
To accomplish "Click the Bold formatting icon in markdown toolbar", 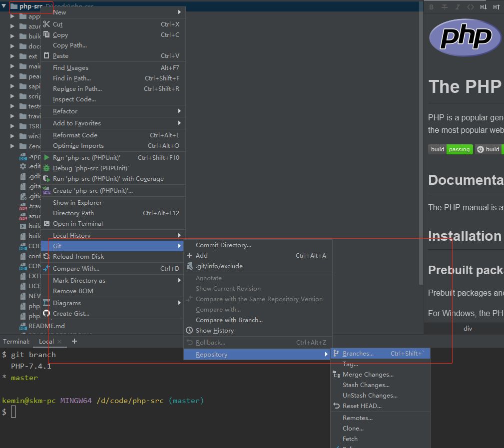I will (x=432, y=7).
